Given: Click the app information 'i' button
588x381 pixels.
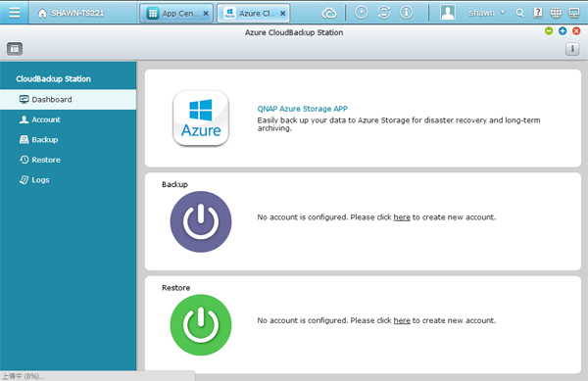Looking at the screenshot, I should pos(572,49).
